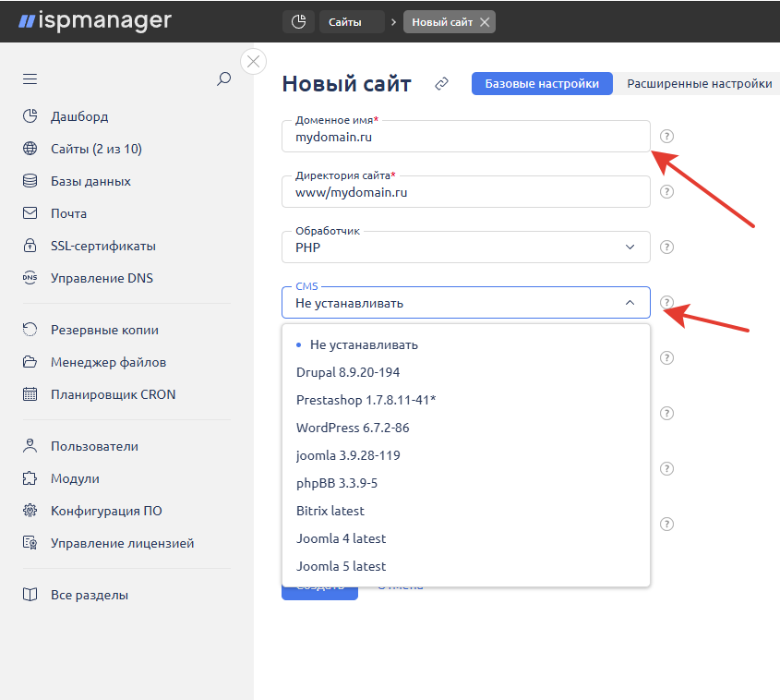Select Prestashop 1.7.8.11-41* option

point(466,400)
